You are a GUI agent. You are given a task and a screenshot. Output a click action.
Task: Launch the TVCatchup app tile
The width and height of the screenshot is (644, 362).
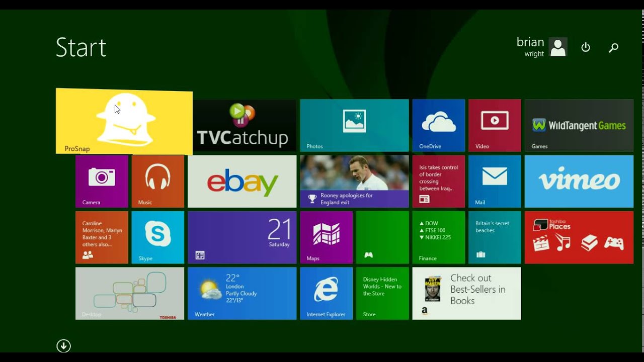(245, 125)
